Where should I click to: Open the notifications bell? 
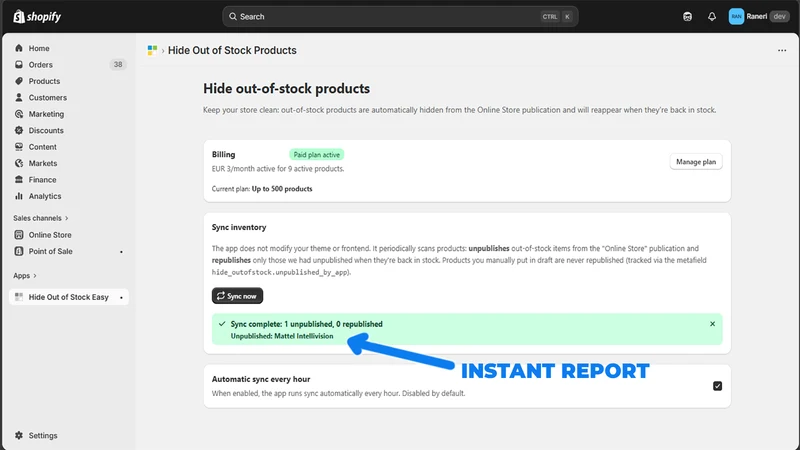point(712,16)
